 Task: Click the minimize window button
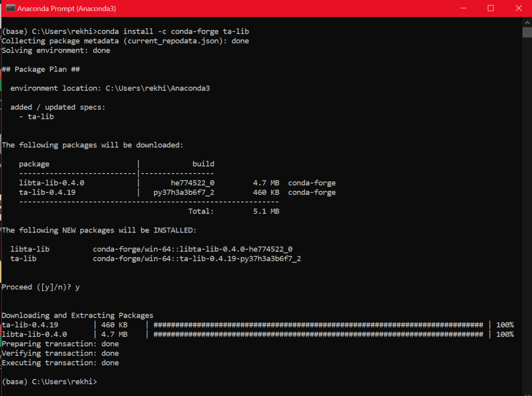pos(463,8)
